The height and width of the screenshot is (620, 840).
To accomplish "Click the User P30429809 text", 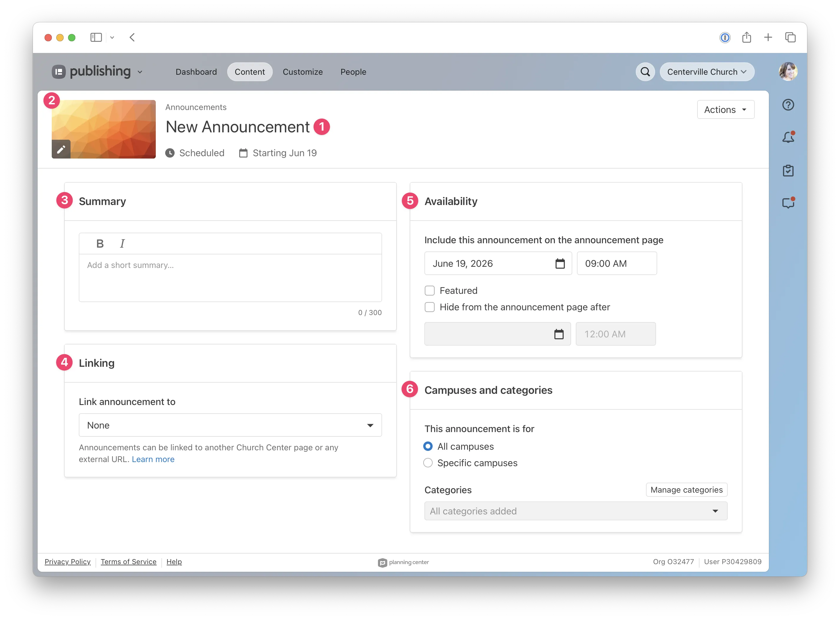I will coord(733,562).
